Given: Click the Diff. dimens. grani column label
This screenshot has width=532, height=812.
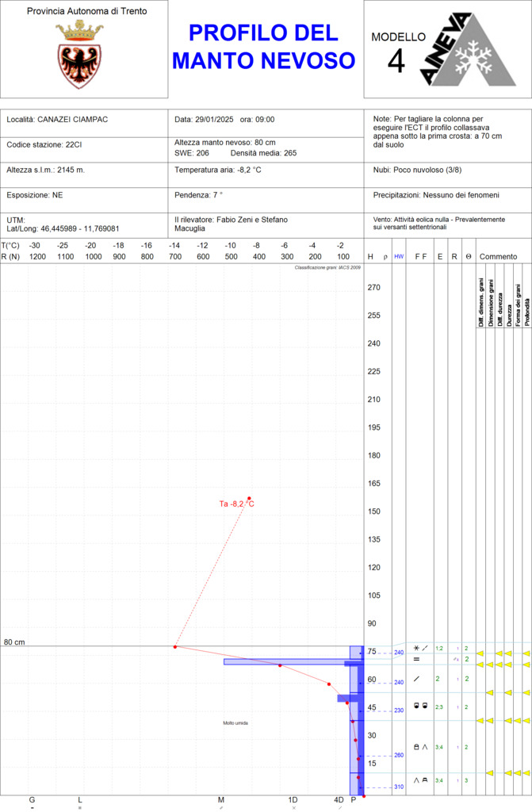Looking at the screenshot, I should tap(481, 302).
